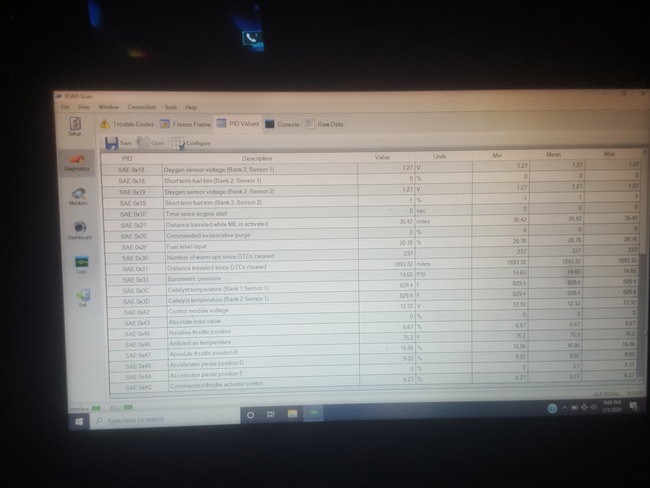Open the Configure grid settings
650x488 pixels.
(191, 143)
